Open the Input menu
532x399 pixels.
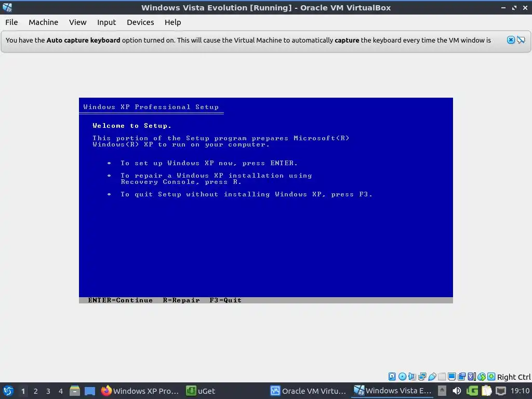point(107,22)
